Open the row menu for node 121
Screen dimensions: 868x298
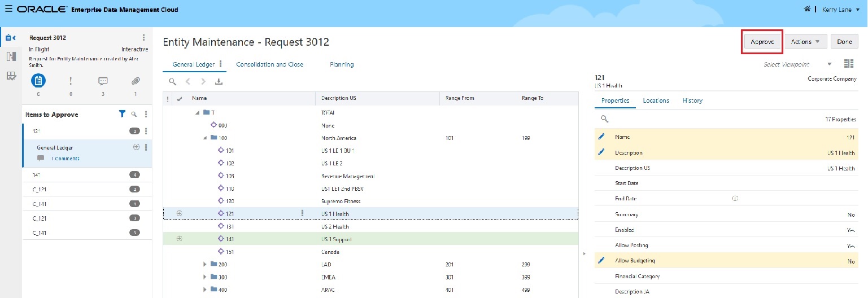(x=303, y=213)
